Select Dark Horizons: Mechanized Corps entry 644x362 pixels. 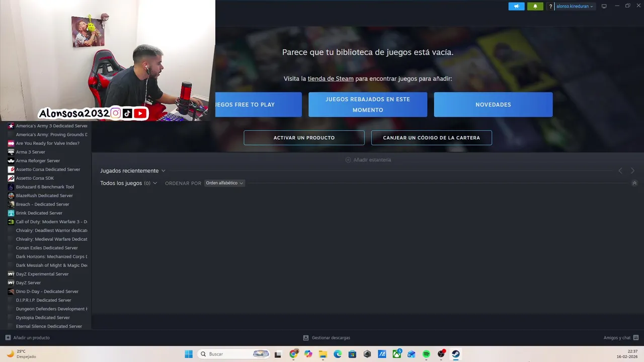[47, 256]
